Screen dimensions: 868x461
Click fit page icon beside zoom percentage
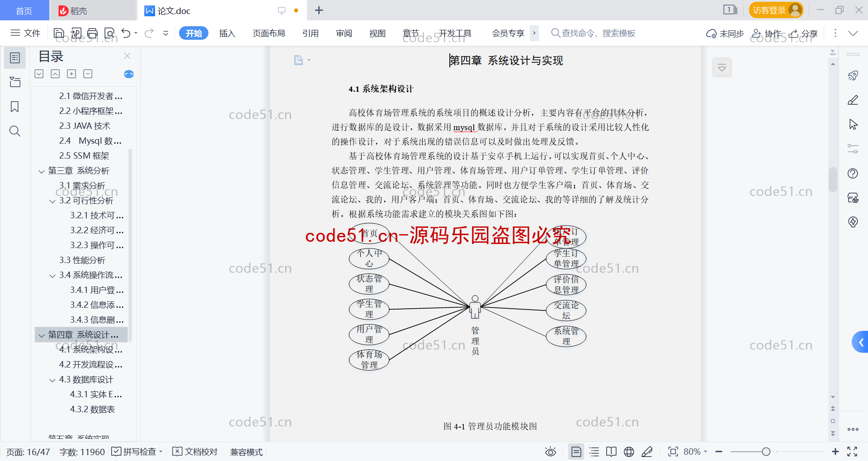673,452
